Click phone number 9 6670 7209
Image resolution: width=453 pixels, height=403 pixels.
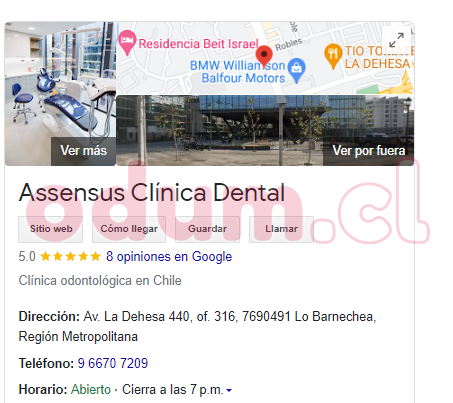coord(113,363)
